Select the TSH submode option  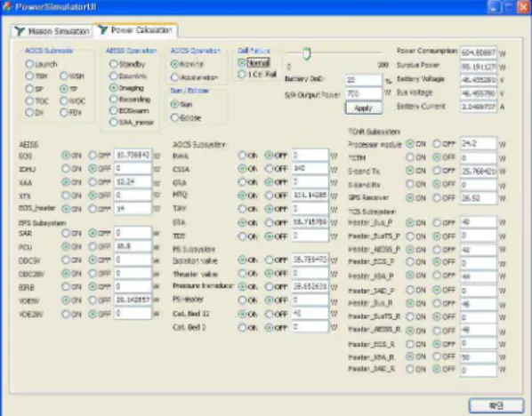click(x=29, y=76)
